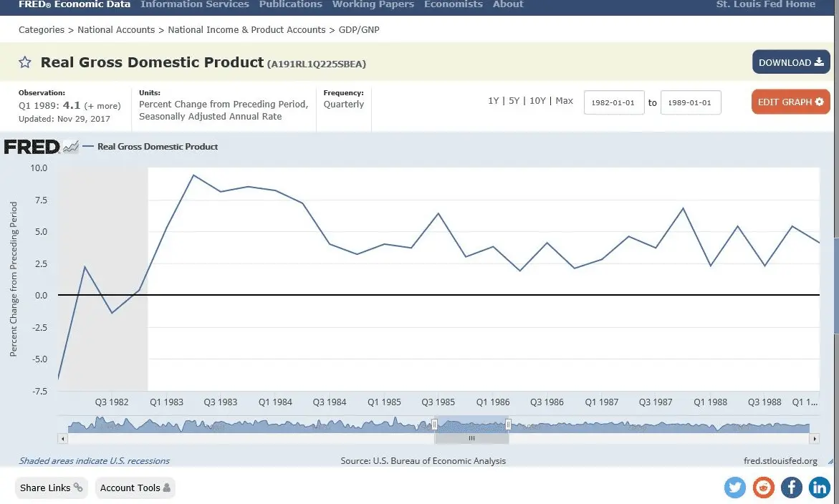
Task: Expand the '(+ more)' observations
Action: 102,106
